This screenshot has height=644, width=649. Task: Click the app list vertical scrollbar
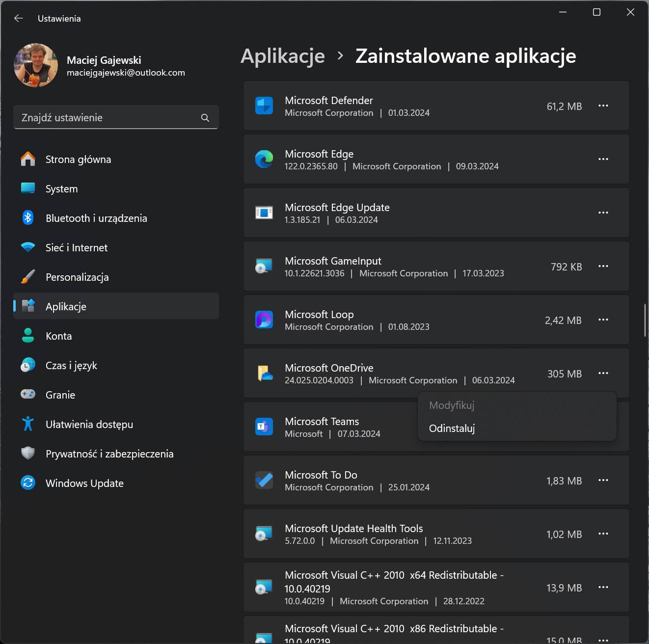645,320
